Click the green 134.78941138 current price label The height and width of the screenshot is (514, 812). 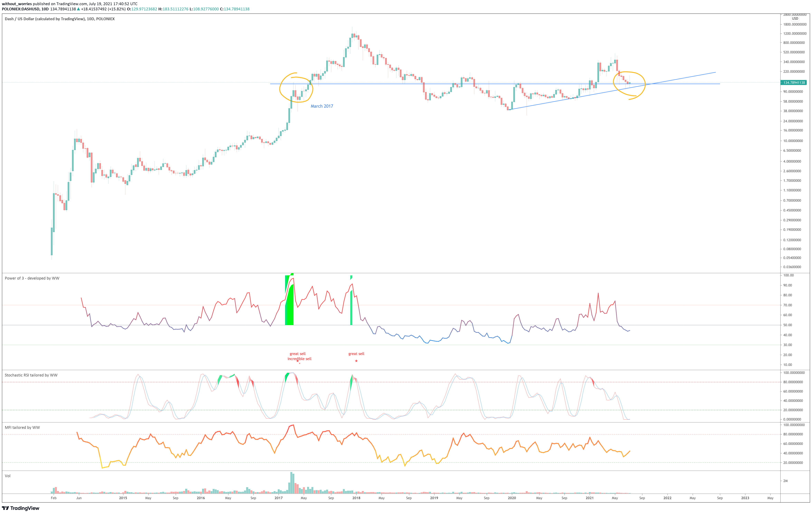click(x=794, y=83)
